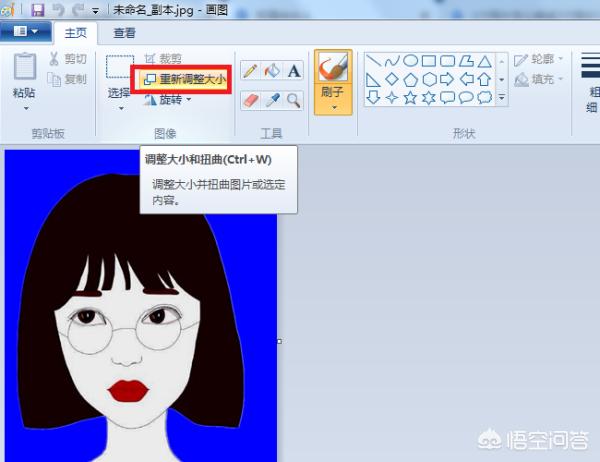600x462 pixels.
Task: Click Resize (重新调整大小) button
Action: pyautogui.click(x=184, y=79)
